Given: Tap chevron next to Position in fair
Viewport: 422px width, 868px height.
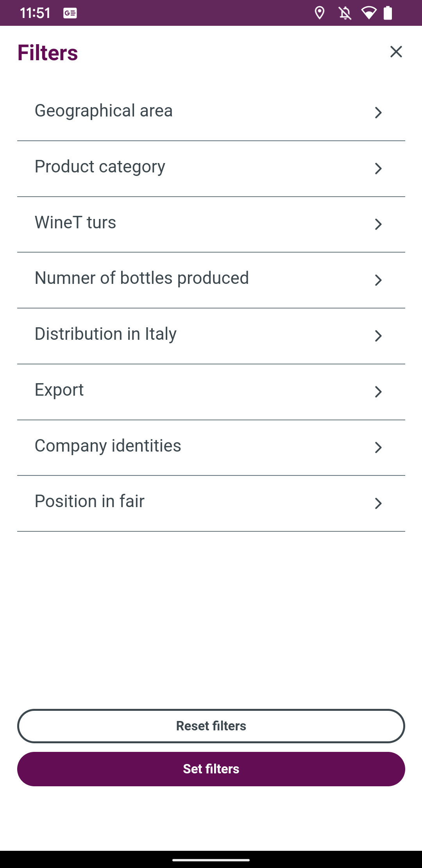Looking at the screenshot, I should [378, 503].
